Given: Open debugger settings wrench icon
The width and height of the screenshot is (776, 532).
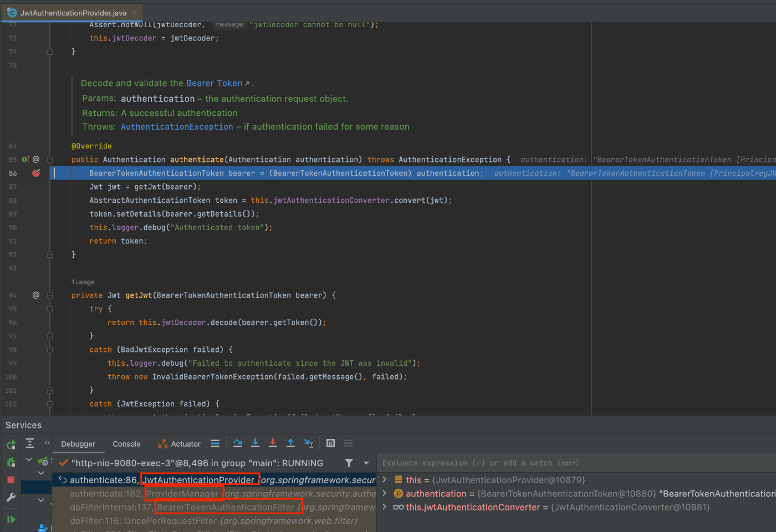Looking at the screenshot, I should 11,498.
